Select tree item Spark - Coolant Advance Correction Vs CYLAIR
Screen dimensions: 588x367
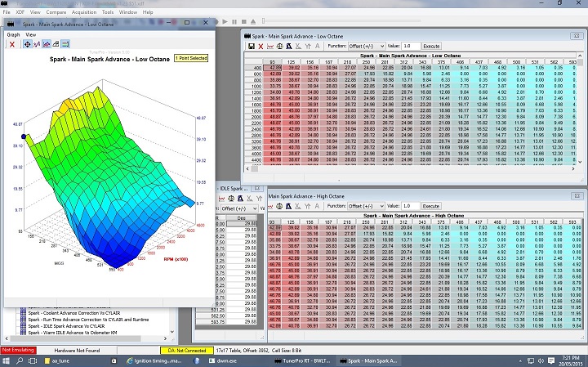click(74, 313)
